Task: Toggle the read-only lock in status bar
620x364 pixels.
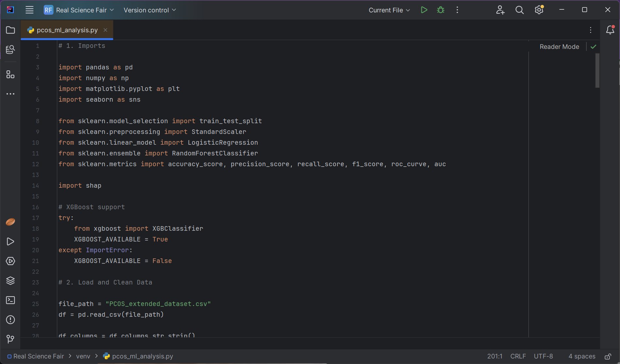Action: coord(608,357)
